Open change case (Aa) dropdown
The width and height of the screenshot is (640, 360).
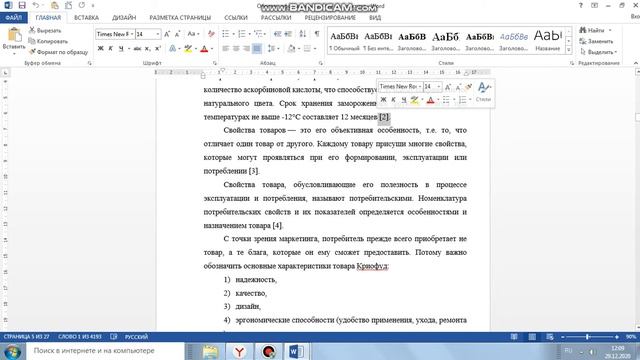point(193,34)
